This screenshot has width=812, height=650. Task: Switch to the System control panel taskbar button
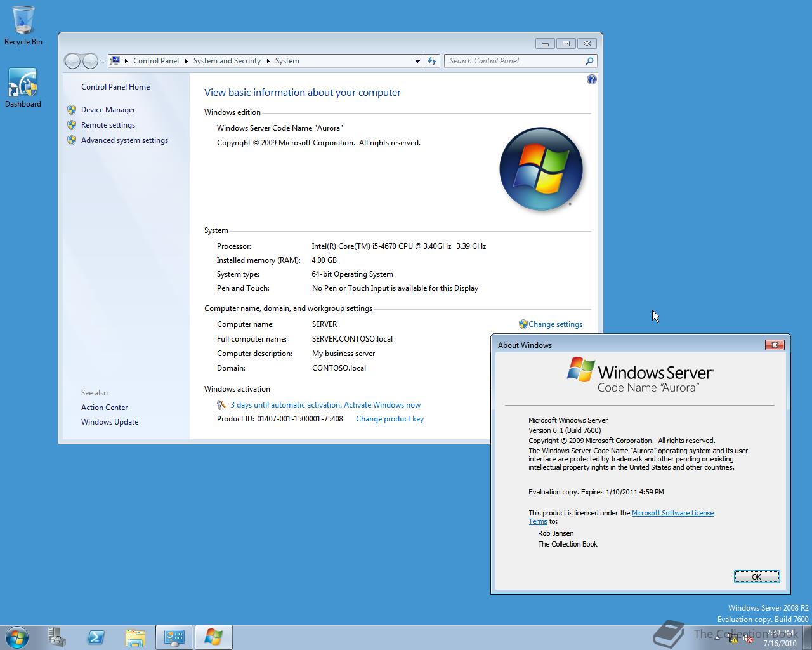(x=174, y=637)
